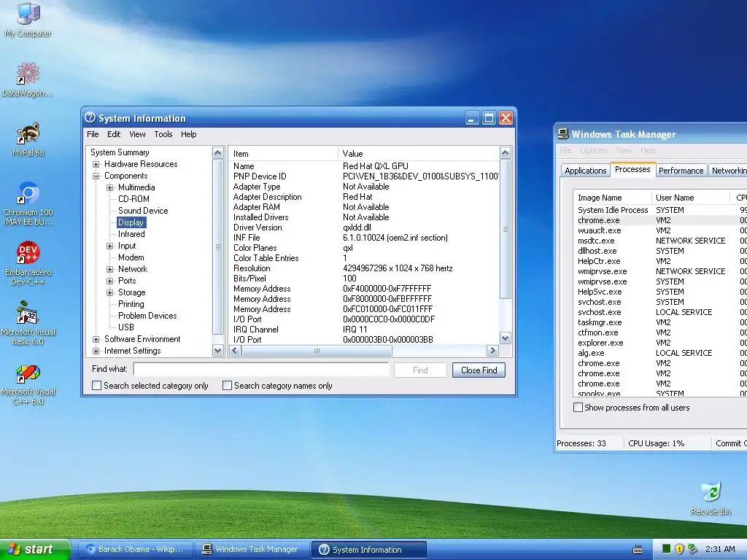Viewport: 747px width, 560px height.
Task: Click tree pane scroll-down arrow
Action: [217, 351]
